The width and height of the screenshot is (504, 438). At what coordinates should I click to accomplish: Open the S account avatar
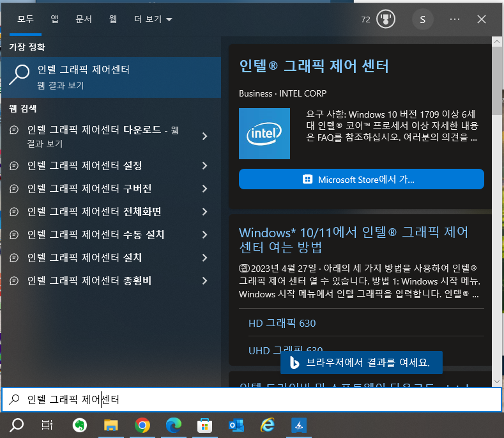[422, 20]
